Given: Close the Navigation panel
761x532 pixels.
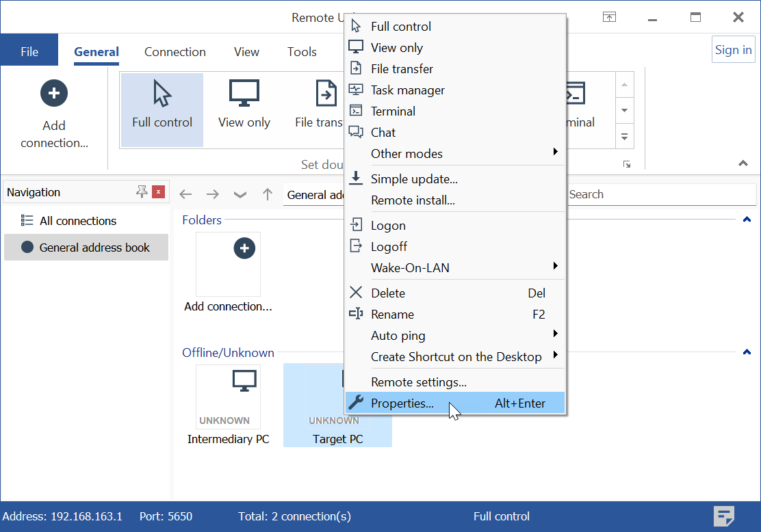Looking at the screenshot, I should [x=159, y=192].
